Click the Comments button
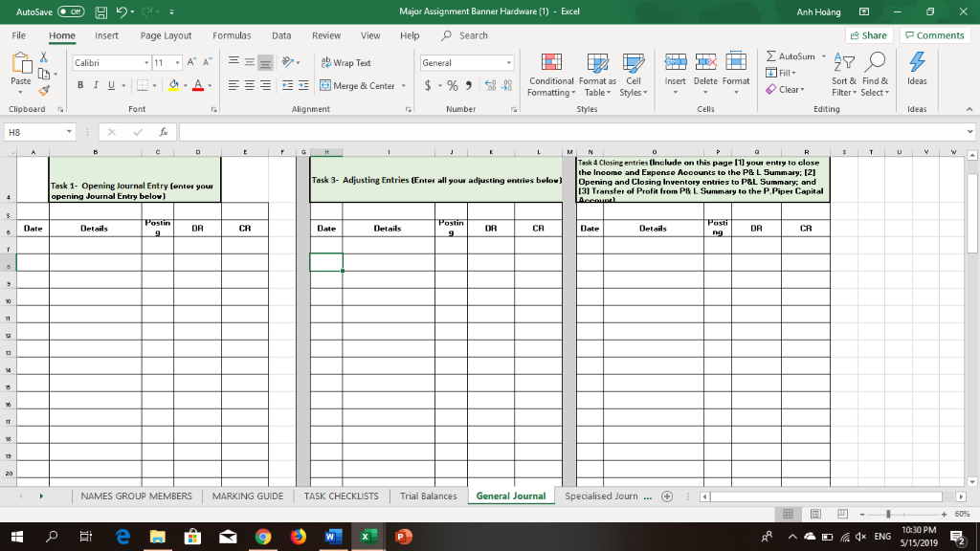The image size is (980, 551). tap(934, 34)
